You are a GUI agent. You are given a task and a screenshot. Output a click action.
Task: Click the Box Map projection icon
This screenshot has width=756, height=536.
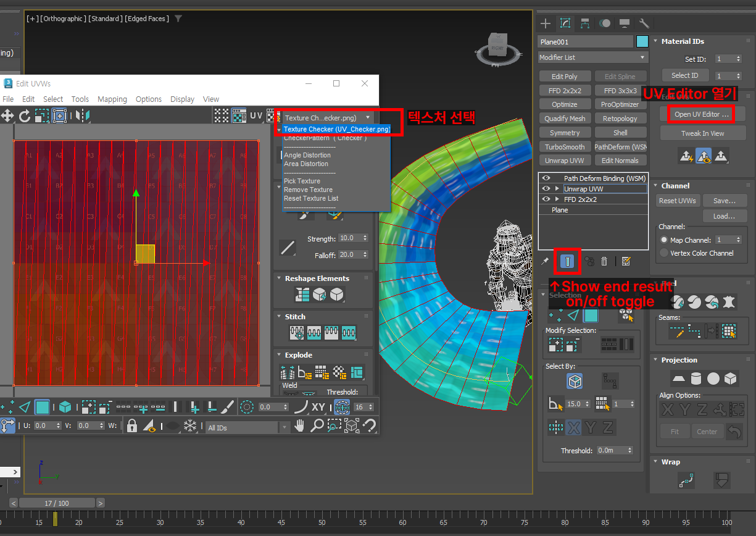(731, 378)
